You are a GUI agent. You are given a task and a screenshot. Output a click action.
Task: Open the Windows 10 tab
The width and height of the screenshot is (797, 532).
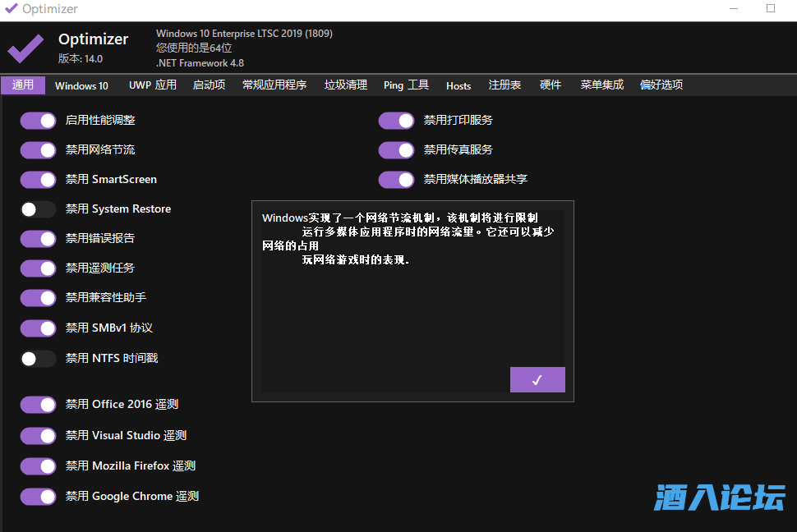[x=81, y=85]
